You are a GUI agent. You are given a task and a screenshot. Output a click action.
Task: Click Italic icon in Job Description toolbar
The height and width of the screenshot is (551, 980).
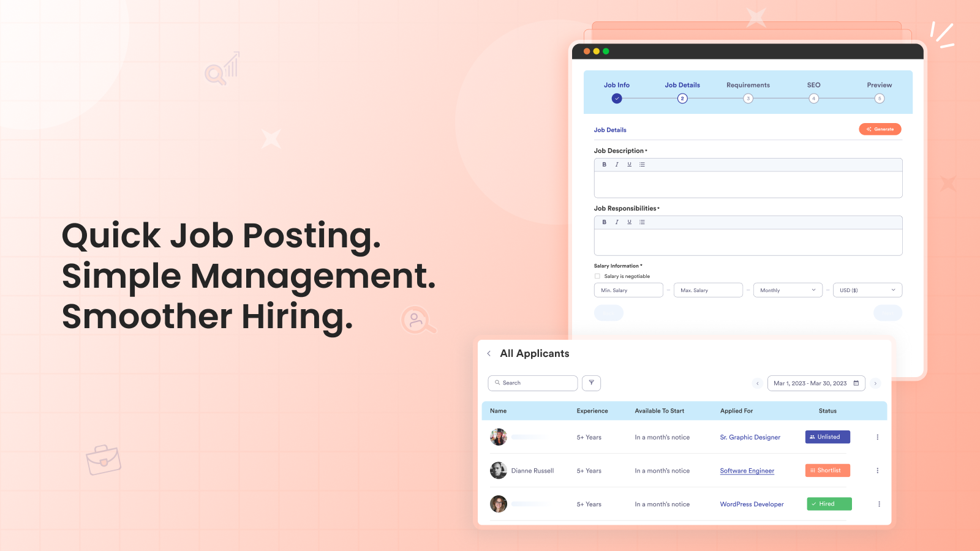point(617,165)
